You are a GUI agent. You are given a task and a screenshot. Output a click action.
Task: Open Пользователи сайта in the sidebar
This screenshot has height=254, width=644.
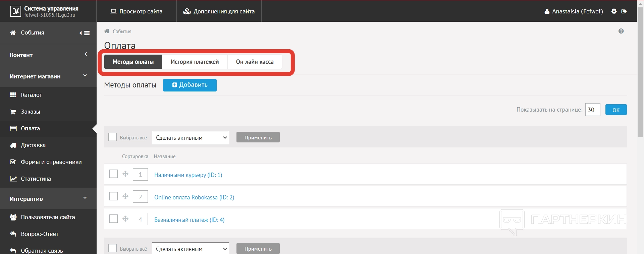(x=48, y=217)
